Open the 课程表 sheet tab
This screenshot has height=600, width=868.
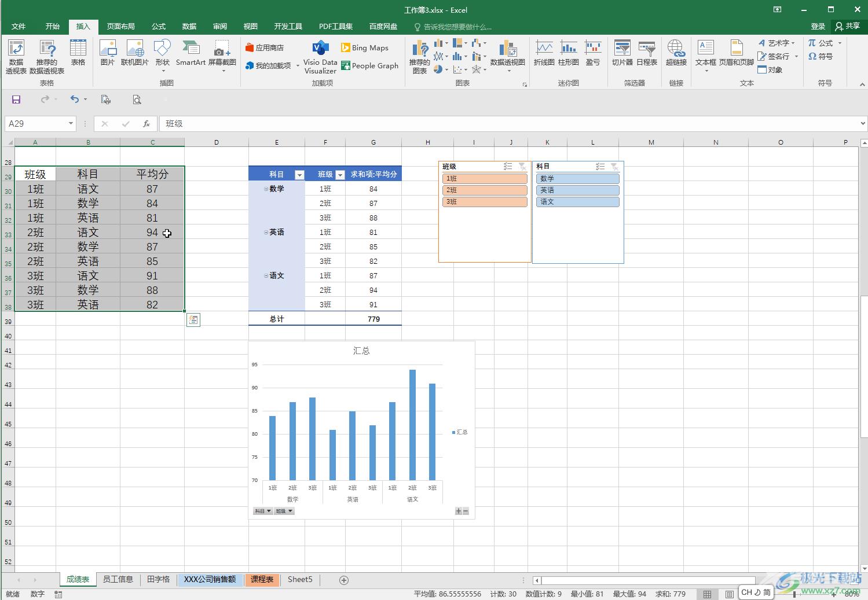click(x=262, y=579)
